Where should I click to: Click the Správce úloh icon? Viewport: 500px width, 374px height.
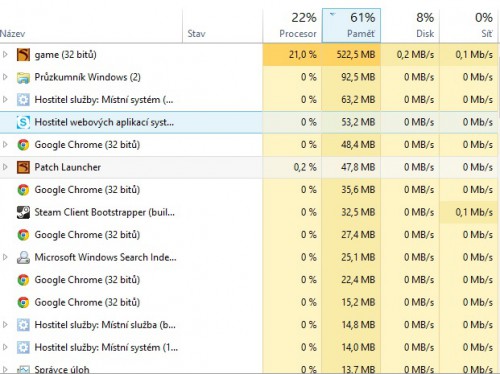tap(23, 369)
